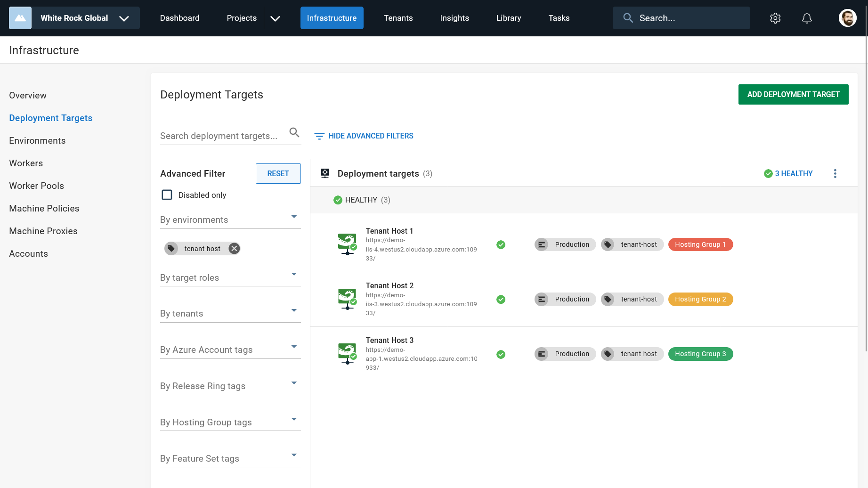Click the search deployment targets magnifier icon
This screenshot has width=868, height=488.
coord(294,132)
